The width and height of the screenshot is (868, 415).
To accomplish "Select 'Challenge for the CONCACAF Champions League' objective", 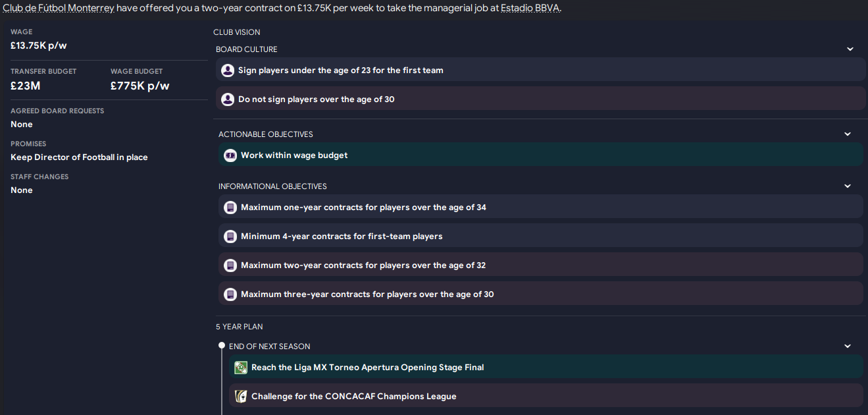I will [353, 397].
